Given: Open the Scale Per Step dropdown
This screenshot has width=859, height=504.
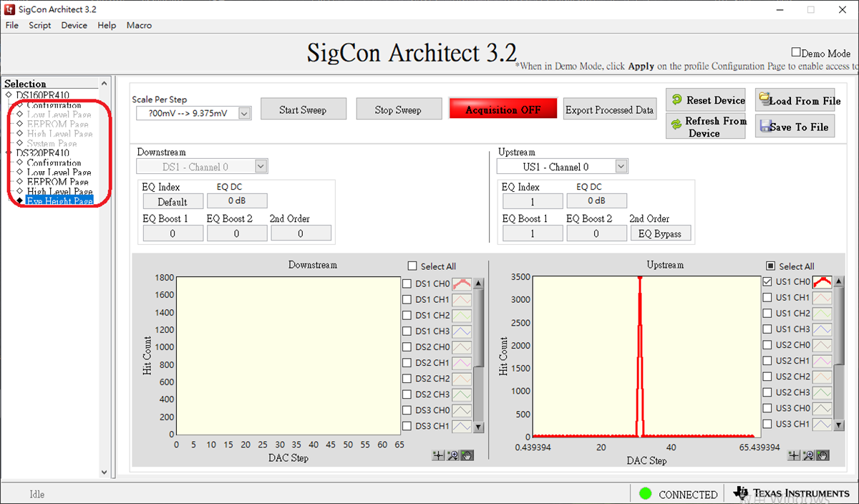Looking at the screenshot, I should [x=245, y=113].
